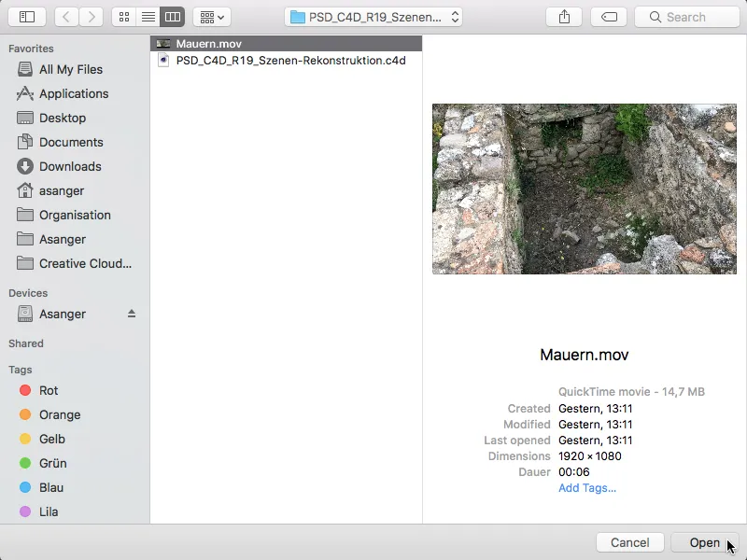Click the Search field
This screenshot has height=560, width=747.
tap(687, 17)
